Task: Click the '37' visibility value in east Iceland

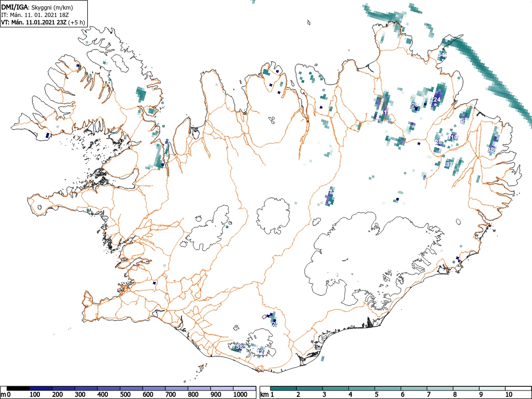Action: pyautogui.click(x=448, y=164)
